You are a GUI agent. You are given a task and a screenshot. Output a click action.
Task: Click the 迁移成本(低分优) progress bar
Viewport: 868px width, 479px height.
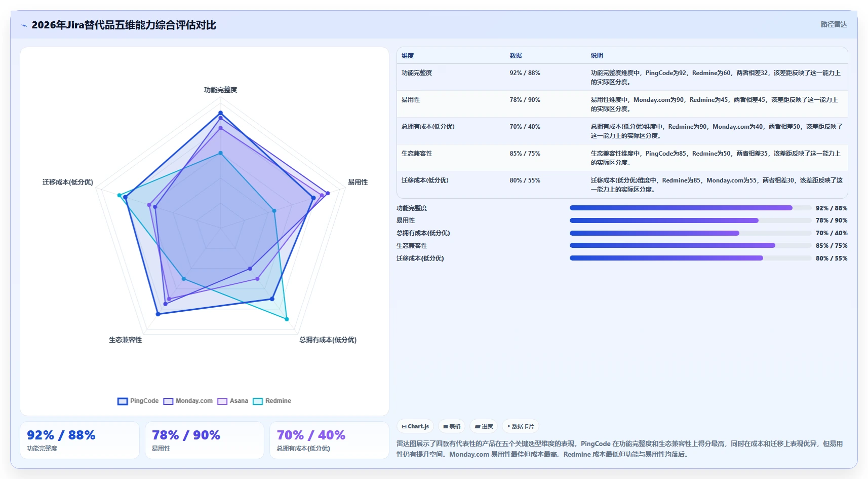point(690,258)
